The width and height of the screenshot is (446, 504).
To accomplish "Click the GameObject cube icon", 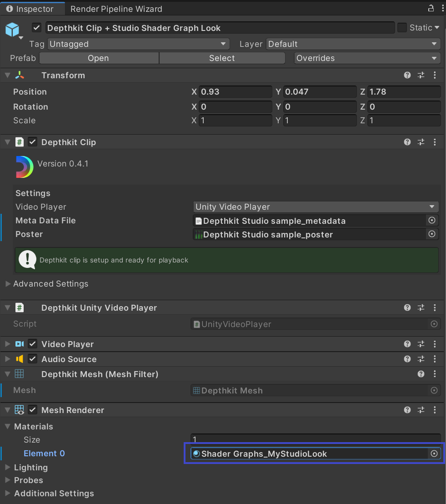I will [x=12, y=30].
